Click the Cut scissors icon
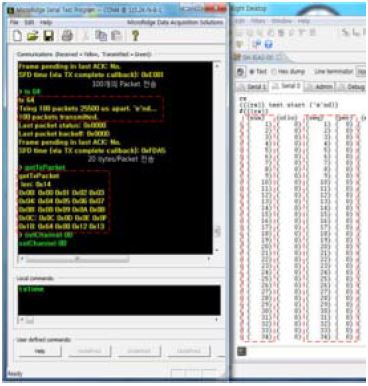Viewport: 368px width, 386px height. 85,35
